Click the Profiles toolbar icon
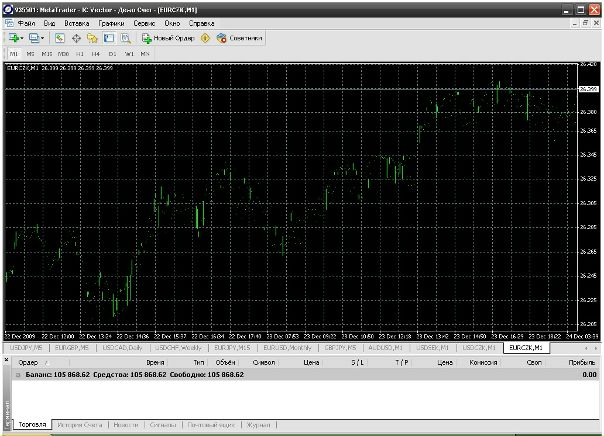Screen dimensions: 604x436 pos(33,37)
